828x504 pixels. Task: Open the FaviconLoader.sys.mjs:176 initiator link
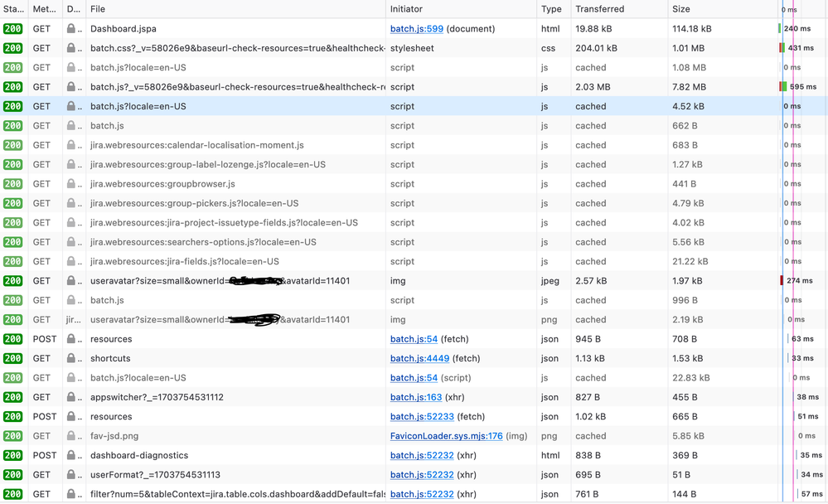tap(446, 435)
